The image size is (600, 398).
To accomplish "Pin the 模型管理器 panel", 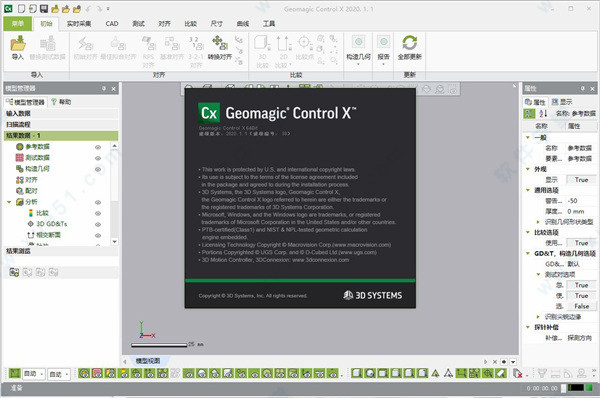I will (x=104, y=88).
